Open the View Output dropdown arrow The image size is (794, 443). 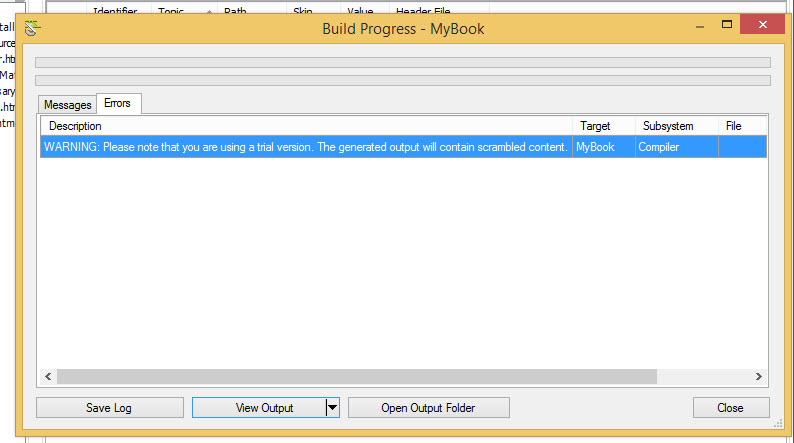pos(332,407)
